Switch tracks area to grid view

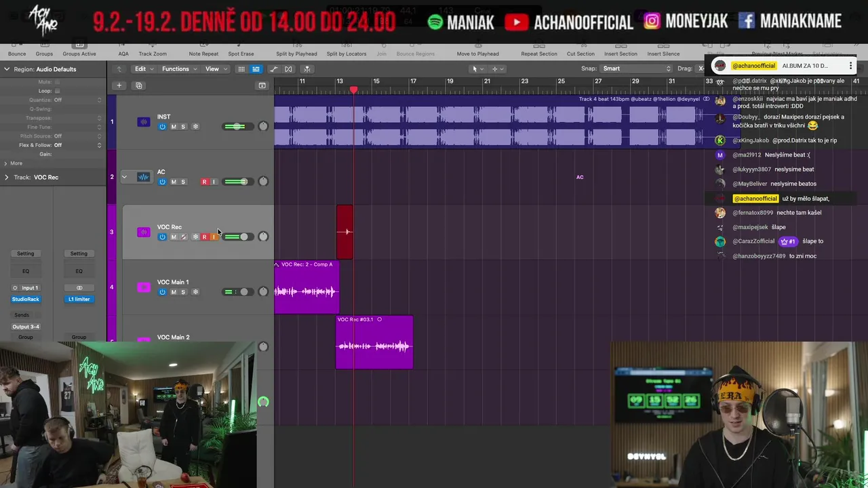[x=241, y=69]
